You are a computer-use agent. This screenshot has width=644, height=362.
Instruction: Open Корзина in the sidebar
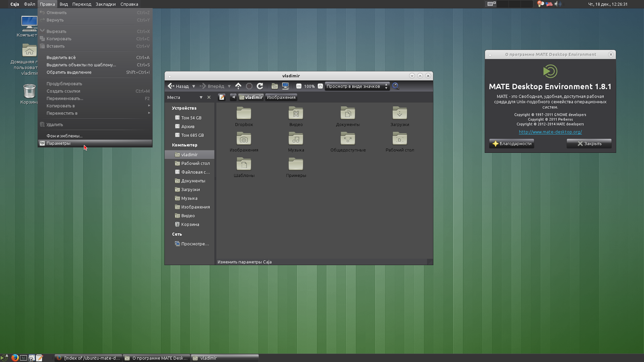[x=189, y=224]
